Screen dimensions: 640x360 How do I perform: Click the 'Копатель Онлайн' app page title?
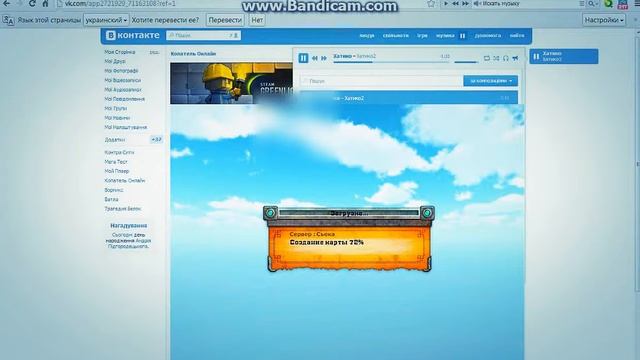click(x=193, y=53)
